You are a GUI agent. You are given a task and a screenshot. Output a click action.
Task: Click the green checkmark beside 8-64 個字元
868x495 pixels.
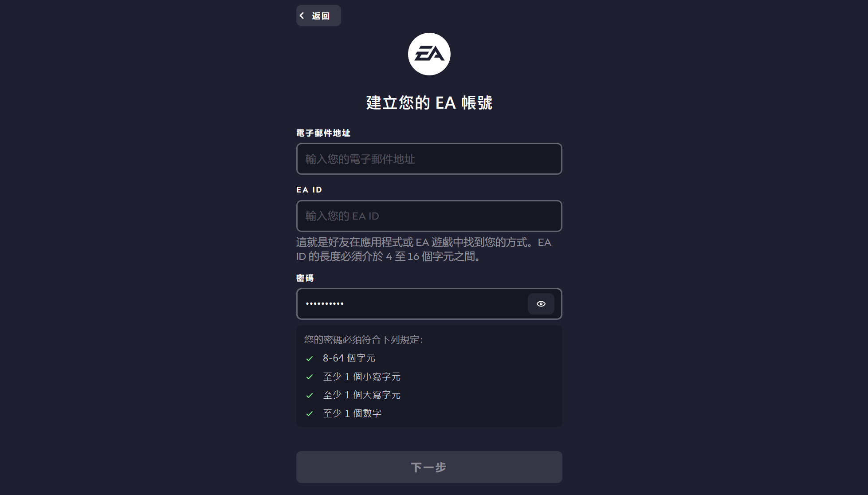point(309,358)
